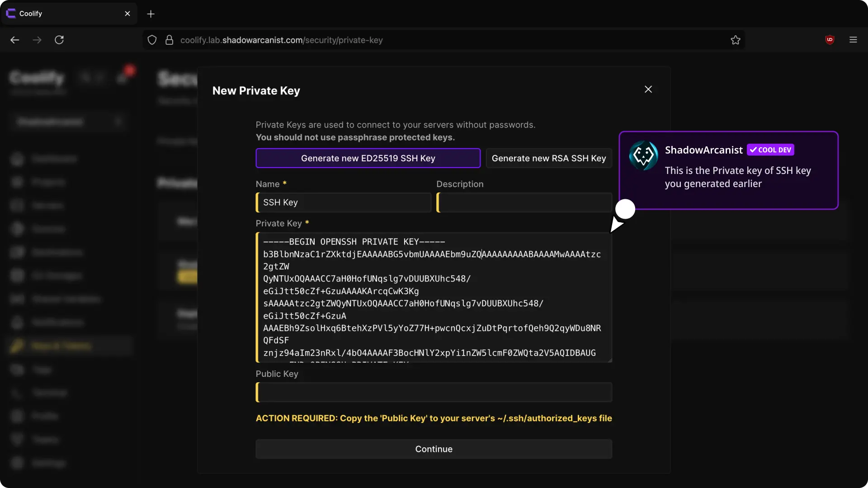Click the Description input field
Image resolution: width=868 pixels, height=488 pixels.
(x=524, y=202)
